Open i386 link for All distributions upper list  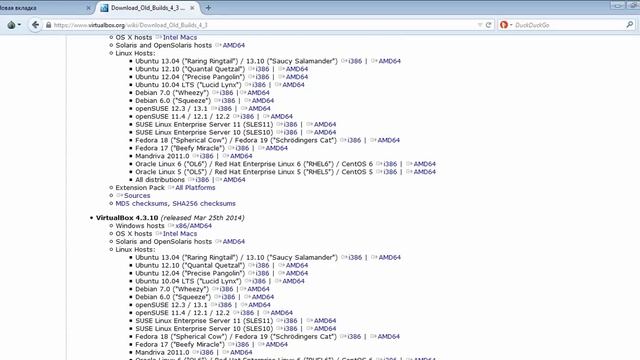(202, 180)
